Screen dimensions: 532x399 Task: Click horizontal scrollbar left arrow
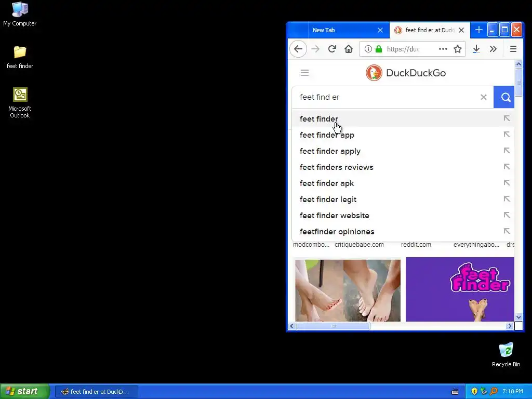[x=292, y=326]
